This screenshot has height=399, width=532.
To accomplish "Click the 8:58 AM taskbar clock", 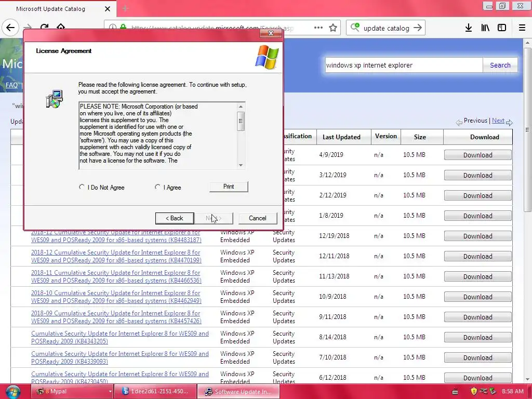I will tap(512, 391).
